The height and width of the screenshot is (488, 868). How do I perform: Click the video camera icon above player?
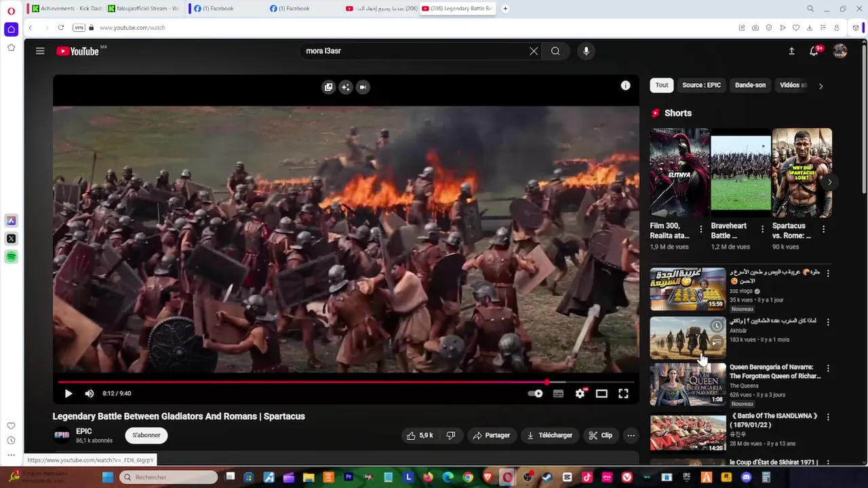(363, 87)
